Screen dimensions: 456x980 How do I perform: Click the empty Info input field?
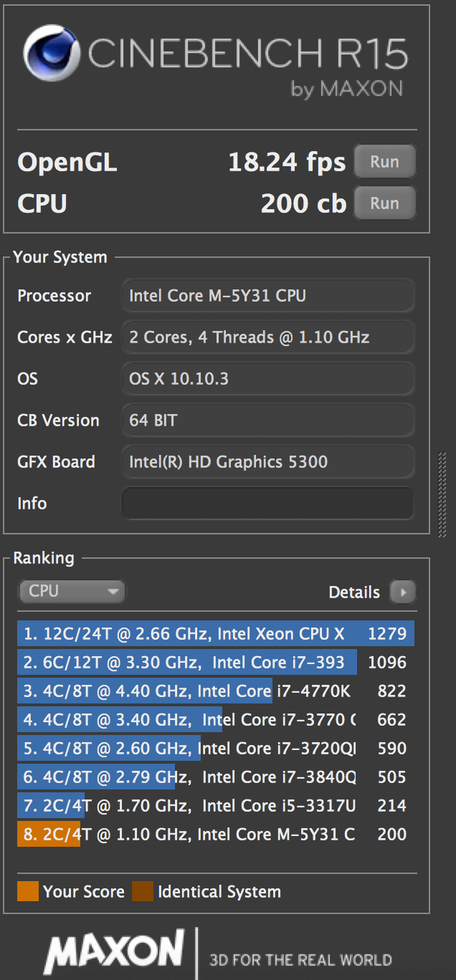click(268, 504)
